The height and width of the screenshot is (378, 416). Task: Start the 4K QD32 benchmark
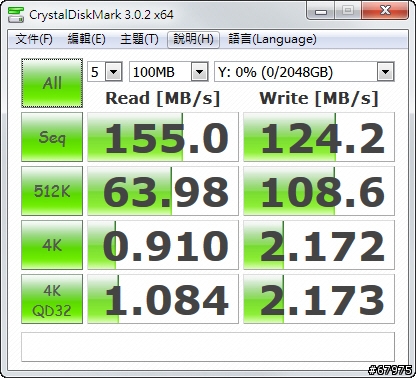(x=52, y=299)
